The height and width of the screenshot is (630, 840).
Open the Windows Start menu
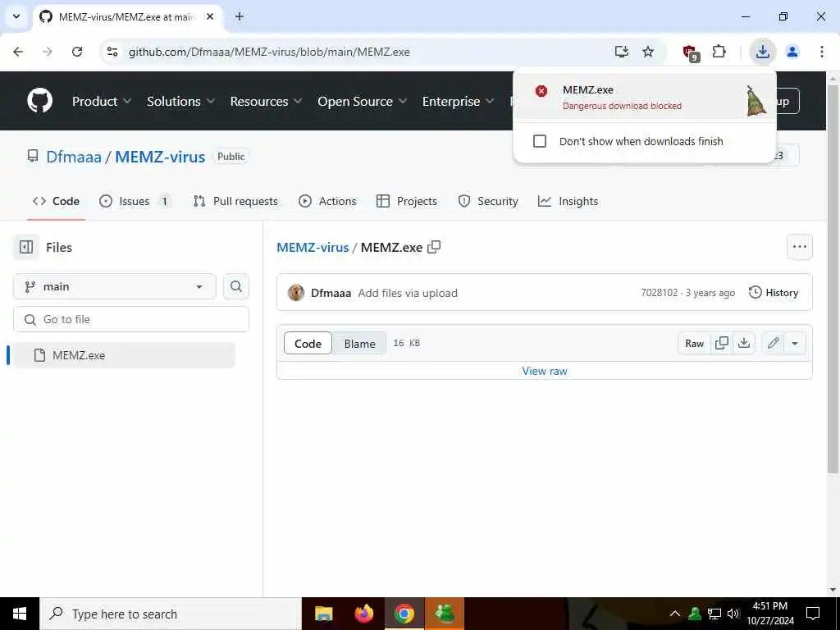(x=20, y=614)
